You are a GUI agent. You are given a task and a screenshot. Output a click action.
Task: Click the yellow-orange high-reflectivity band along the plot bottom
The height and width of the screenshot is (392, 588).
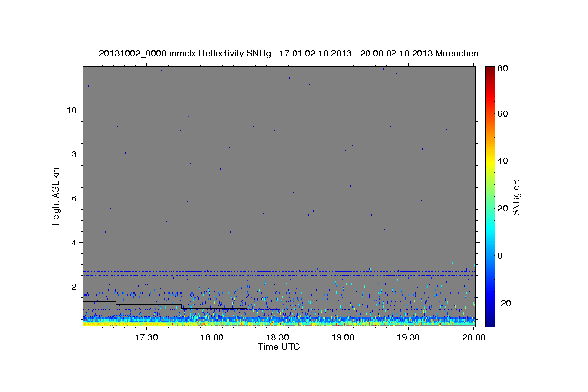pyautogui.click(x=279, y=324)
